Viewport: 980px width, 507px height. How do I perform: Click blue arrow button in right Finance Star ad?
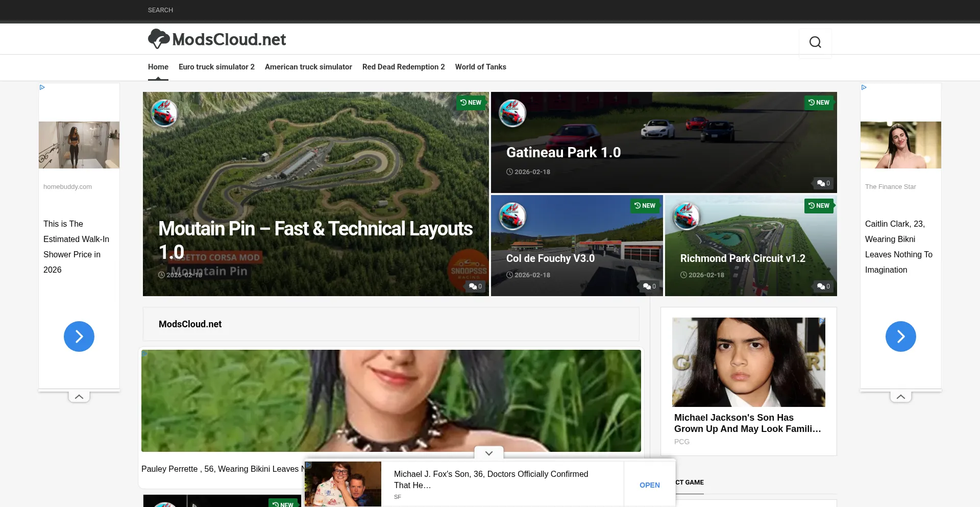(901, 336)
